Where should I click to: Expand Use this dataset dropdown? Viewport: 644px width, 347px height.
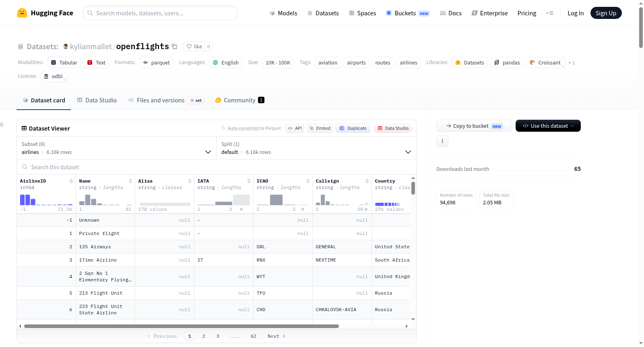(x=548, y=126)
